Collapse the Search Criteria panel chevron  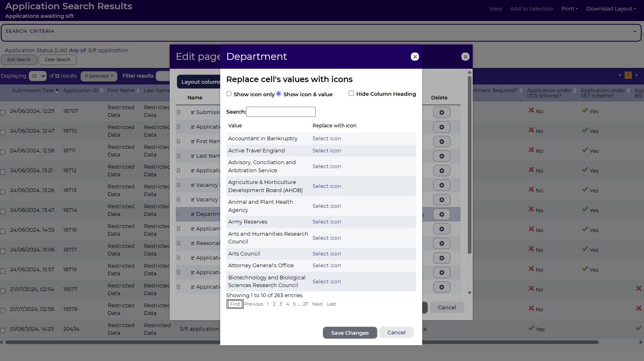point(635,32)
